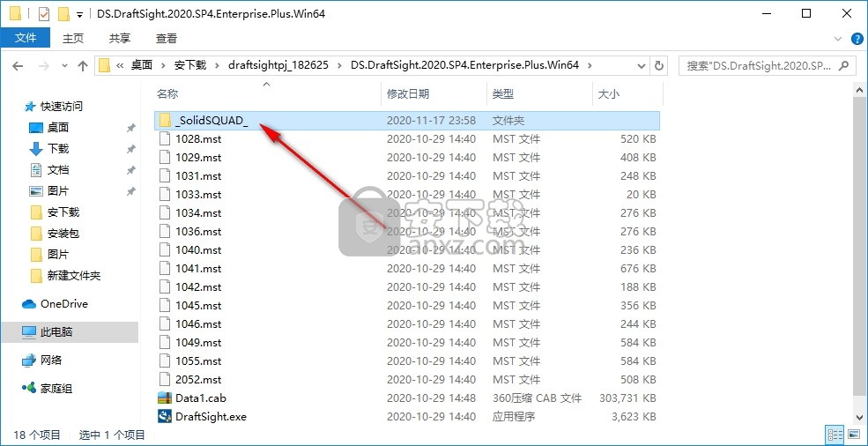Viewport: 868px width, 446px height.
Task: Click the file name 1055.mst
Action: 198,361
